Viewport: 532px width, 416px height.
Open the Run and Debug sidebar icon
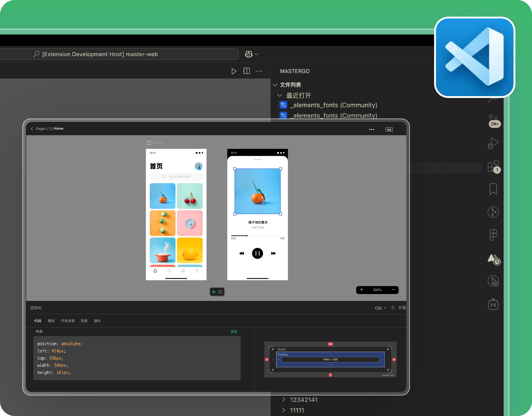pos(493,143)
